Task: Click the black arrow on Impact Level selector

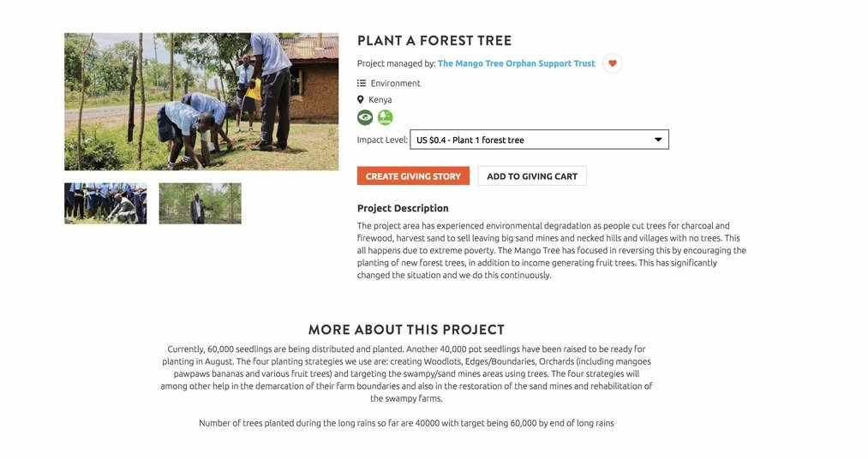Action: [658, 140]
